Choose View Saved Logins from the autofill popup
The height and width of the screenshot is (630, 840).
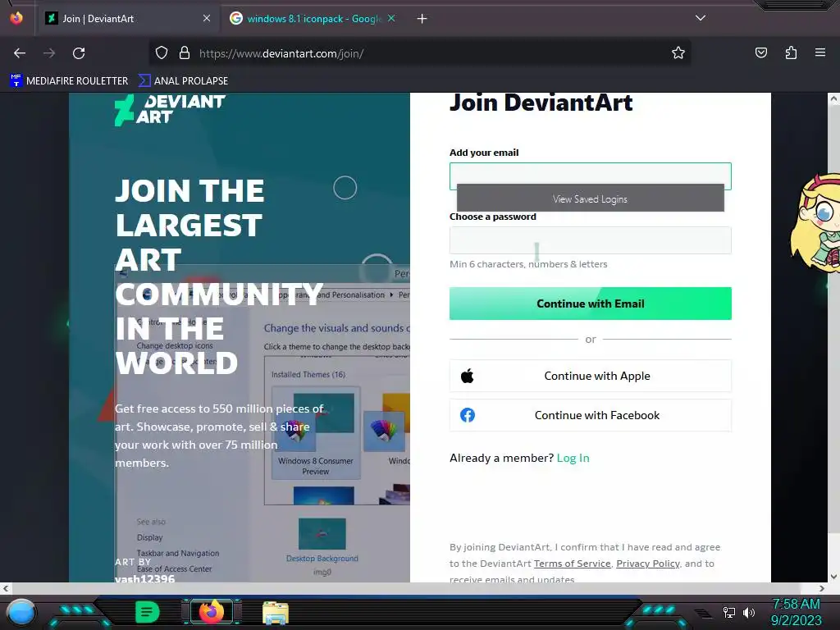coord(591,199)
